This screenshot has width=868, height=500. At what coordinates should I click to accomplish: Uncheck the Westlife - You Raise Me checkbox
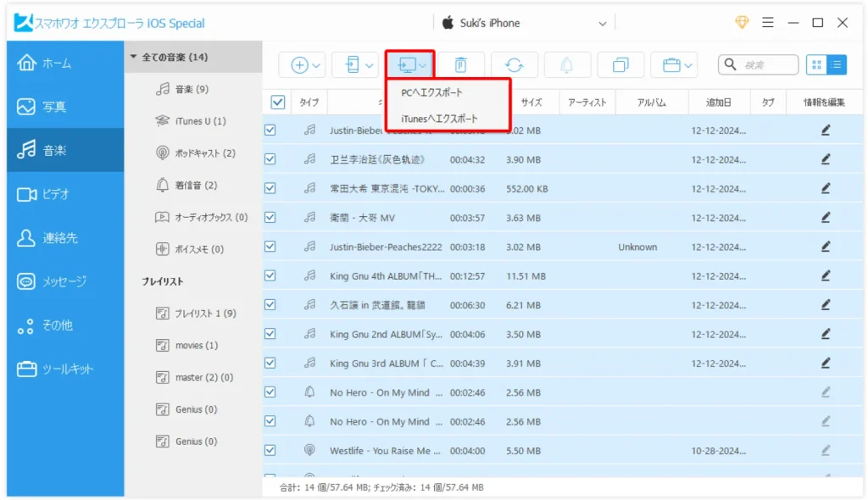[270, 451]
